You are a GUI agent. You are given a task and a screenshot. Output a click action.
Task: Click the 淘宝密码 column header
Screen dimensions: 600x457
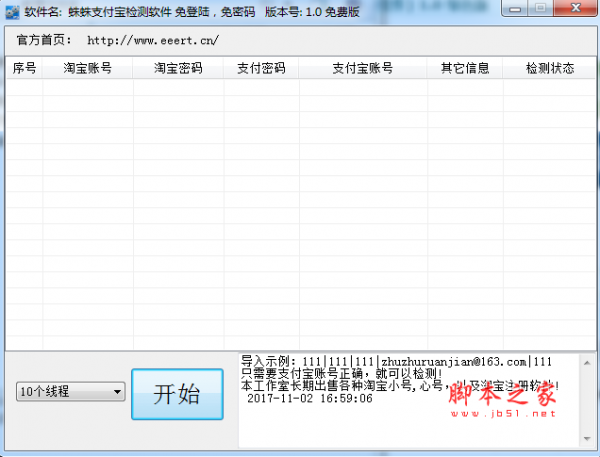(x=178, y=68)
